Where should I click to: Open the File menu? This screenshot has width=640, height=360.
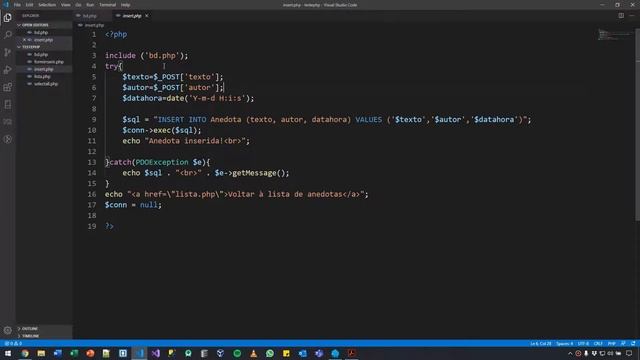point(17,5)
